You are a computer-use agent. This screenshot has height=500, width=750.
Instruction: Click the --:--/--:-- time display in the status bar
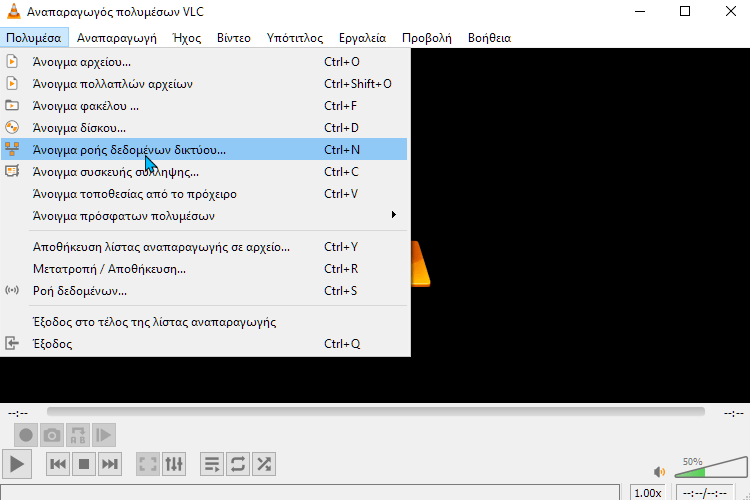coord(705,493)
